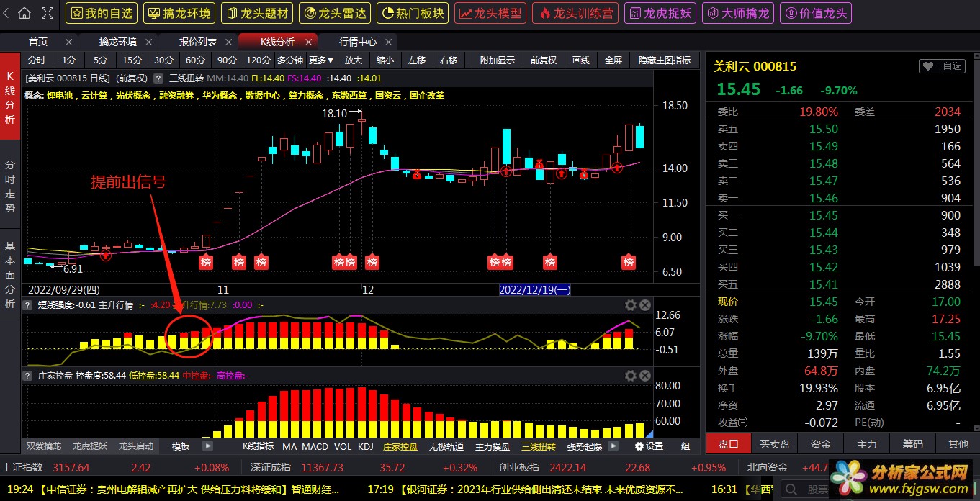Switch to 买卖盘 panel tab
980x501 pixels.
[x=775, y=444]
